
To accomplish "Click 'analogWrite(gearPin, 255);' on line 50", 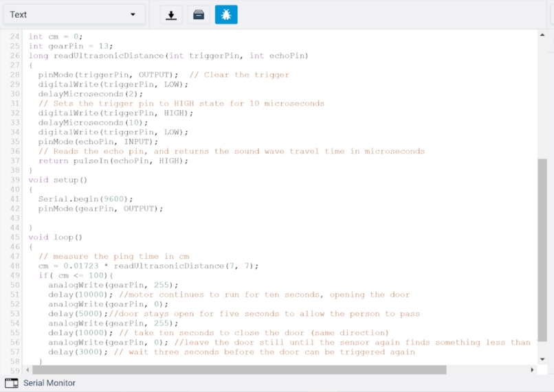I will click(x=113, y=285).
